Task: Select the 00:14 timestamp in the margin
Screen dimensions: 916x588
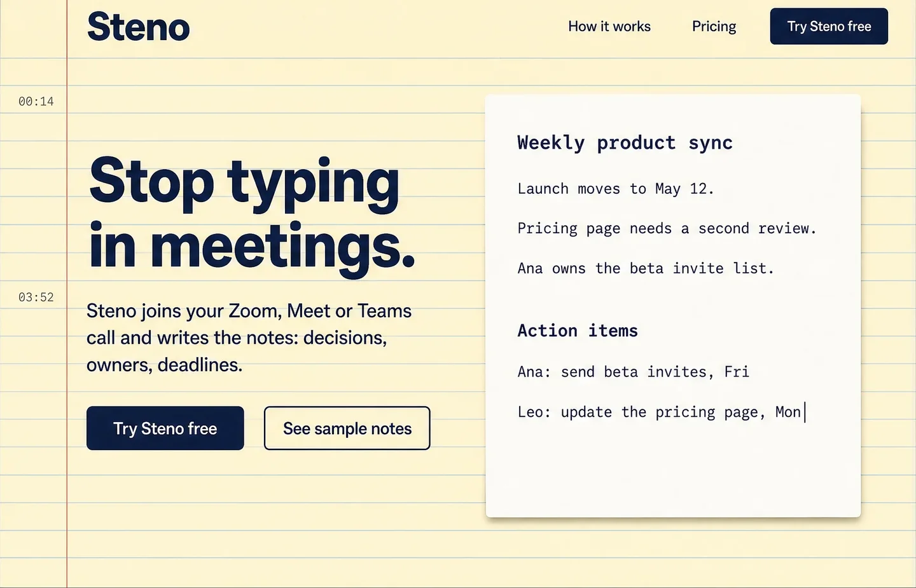Action: tap(36, 102)
